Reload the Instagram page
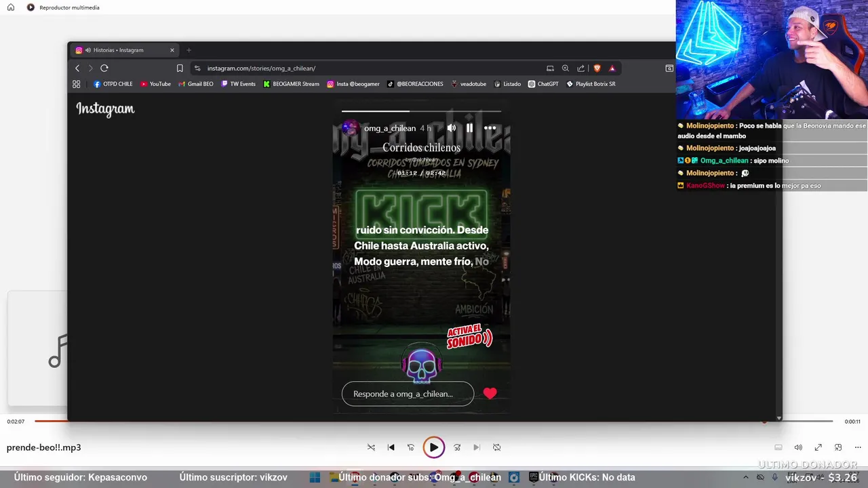This screenshot has height=488, width=868. pos(104,68)
